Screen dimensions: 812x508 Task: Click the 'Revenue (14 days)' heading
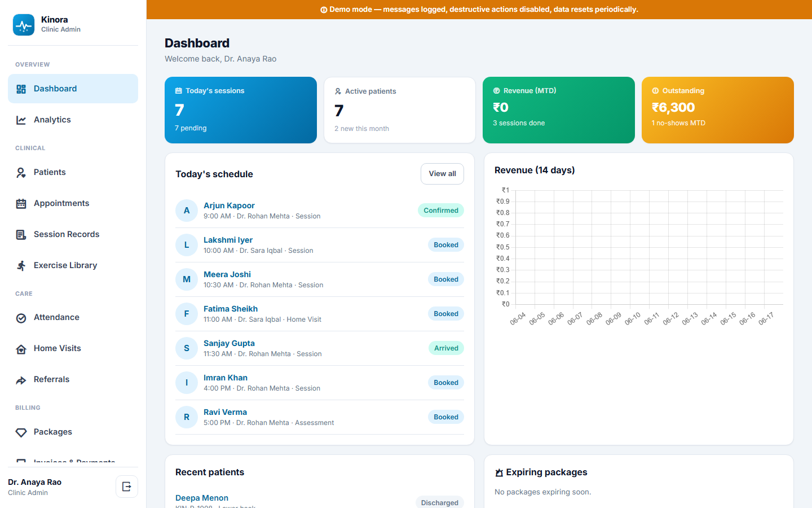[x=535, y=170]
